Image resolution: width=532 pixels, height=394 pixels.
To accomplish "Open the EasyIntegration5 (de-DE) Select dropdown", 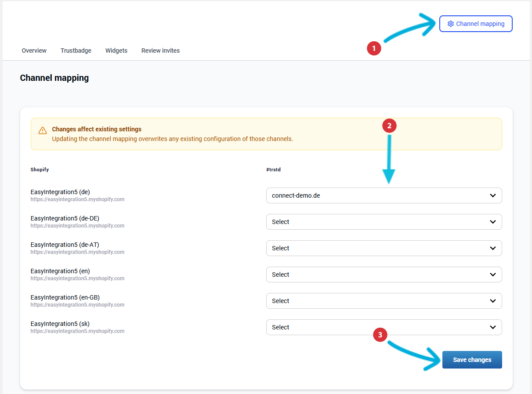I will point(384,222).
